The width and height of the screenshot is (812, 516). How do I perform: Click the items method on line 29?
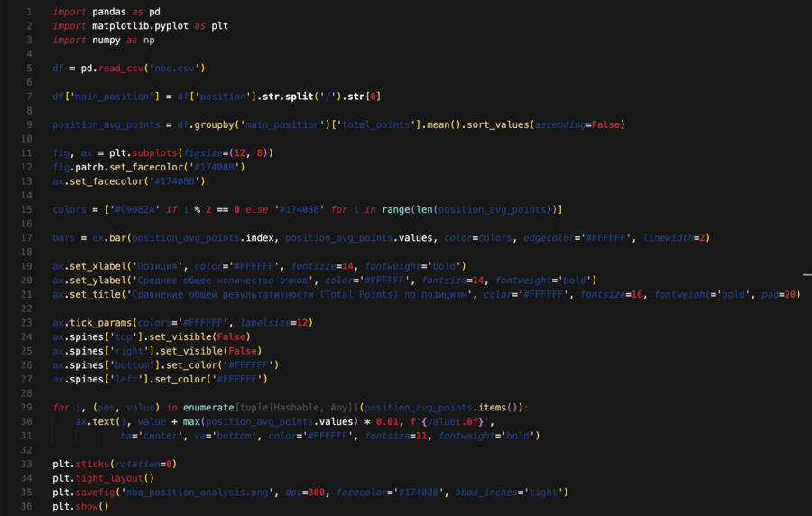[x=493, y=408]
